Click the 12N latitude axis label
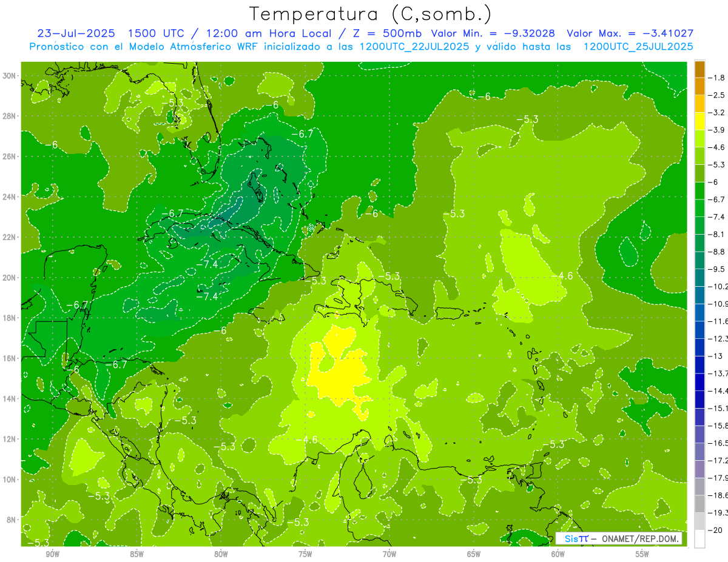728x562 pixels. (x=10, y=439)
